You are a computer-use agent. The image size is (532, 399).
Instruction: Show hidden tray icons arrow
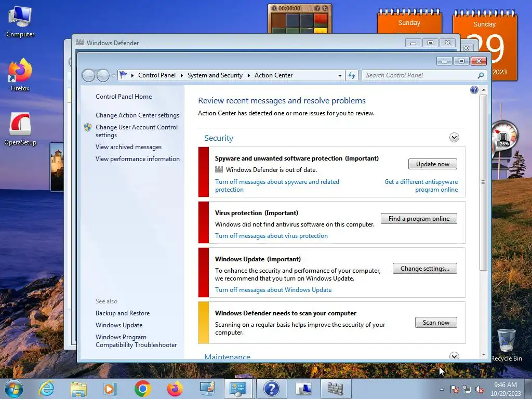tap(442, 389)
